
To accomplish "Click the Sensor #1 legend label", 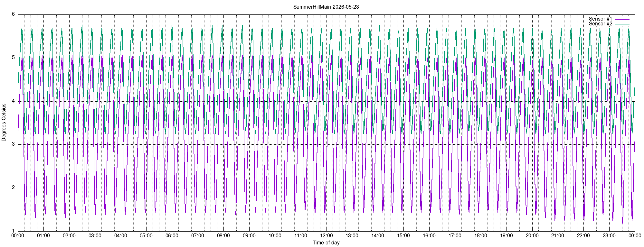I will tap(601, 19).
